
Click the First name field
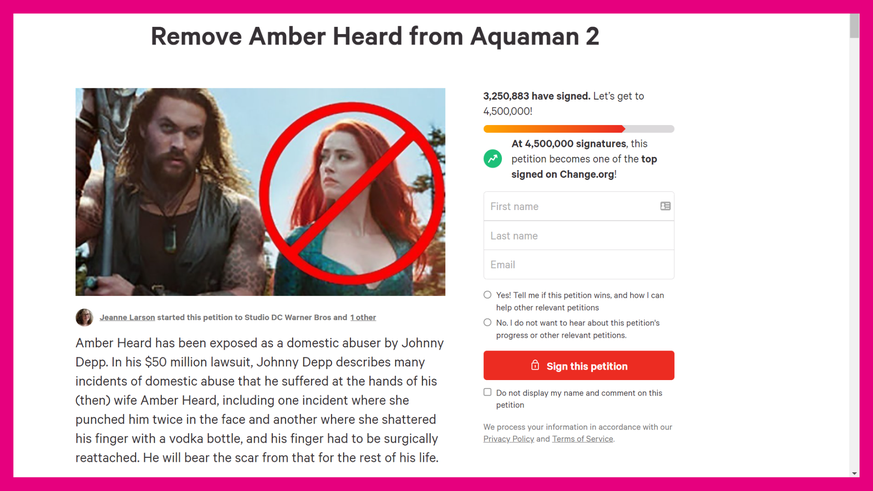click(x=578, y=206)
